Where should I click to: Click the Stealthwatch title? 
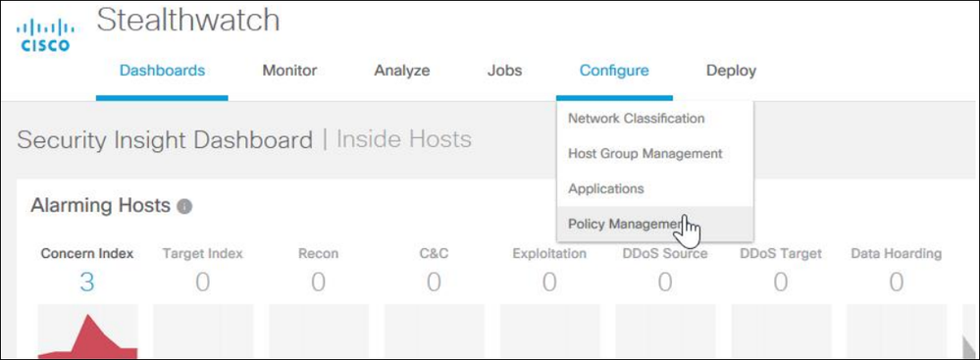coord(188,20)
